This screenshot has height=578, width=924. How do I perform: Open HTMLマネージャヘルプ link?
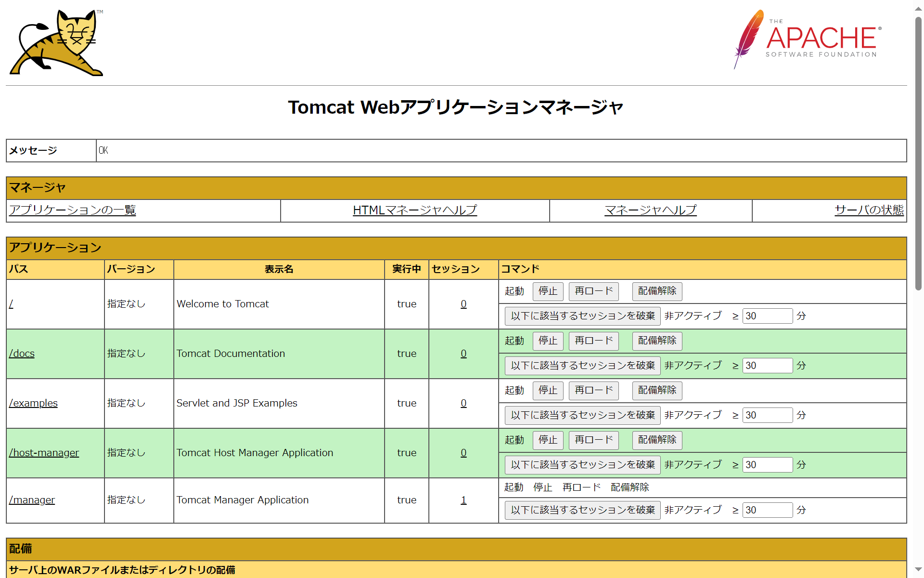[x=414, y=210]
